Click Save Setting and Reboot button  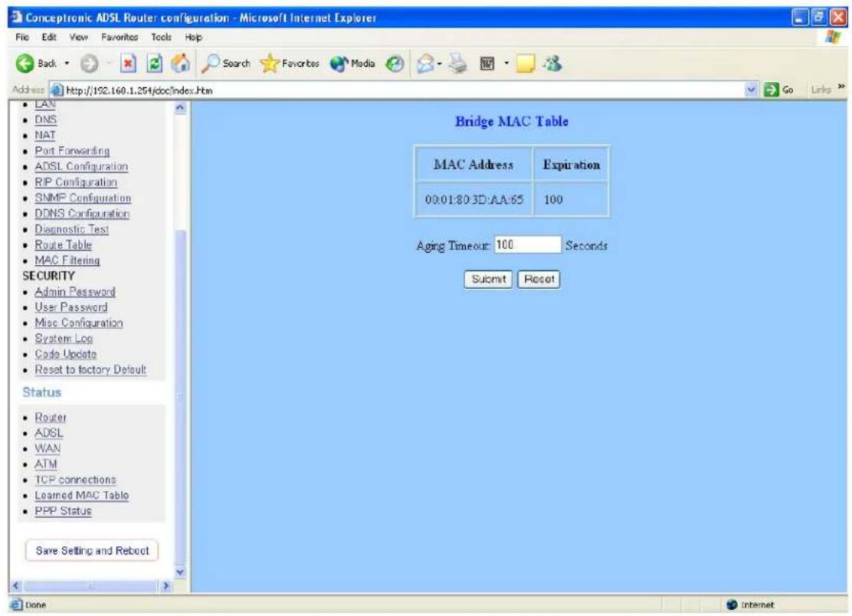(x=92, y=550)
